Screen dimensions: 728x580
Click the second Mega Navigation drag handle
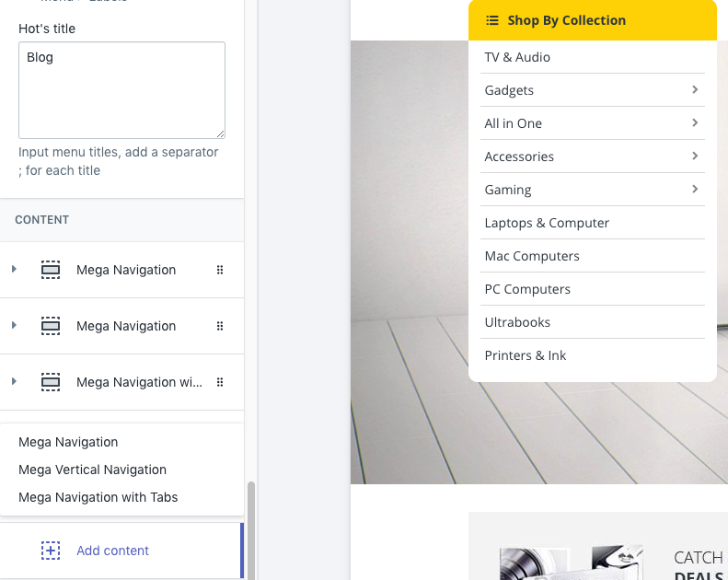click(x=220, y=326)
